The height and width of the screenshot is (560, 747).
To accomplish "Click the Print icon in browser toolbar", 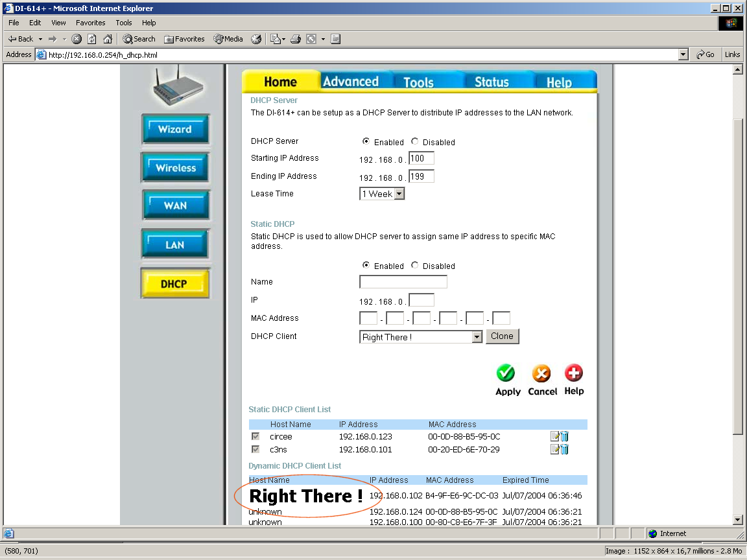I will coord(296,39).
